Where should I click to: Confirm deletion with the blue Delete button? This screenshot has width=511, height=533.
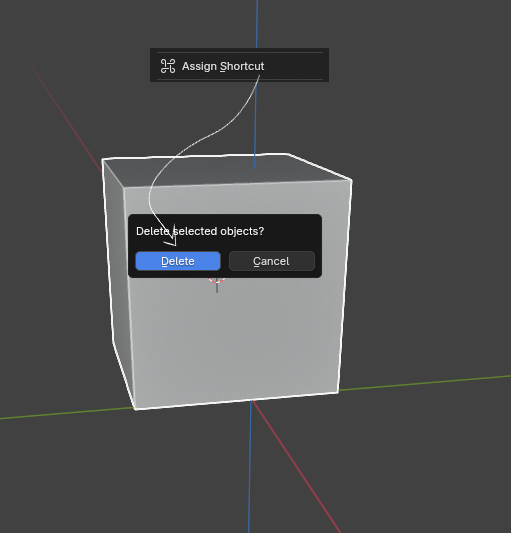coord(178,261)
